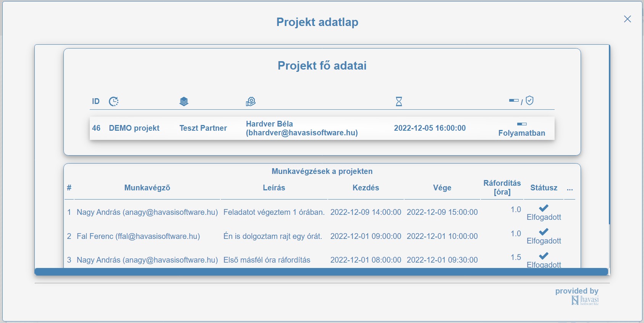Click the responsible person icon header

[251, 101]
